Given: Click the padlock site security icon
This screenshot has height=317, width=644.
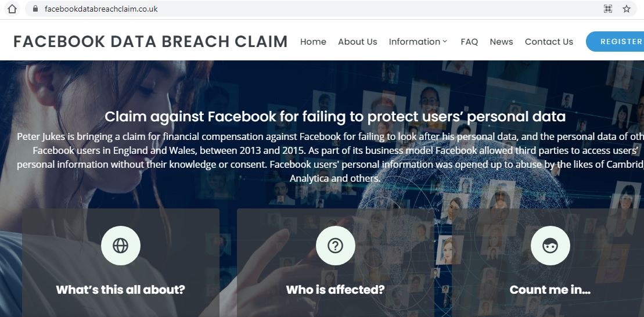Looking at the screenshot, I should pyautogui.click(x=35, y=9).
